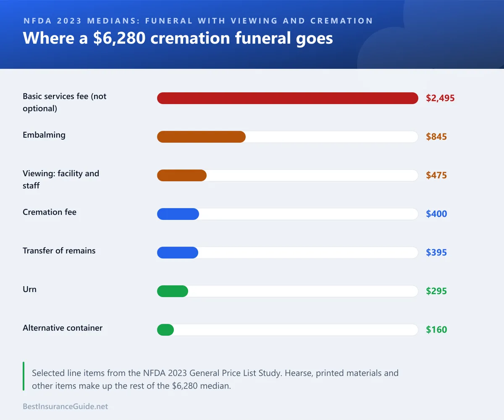The height and width of the screenshot is (420, 504).
Task: Click the Viewing facility and staff bar
Action: [x=182, y=175]
